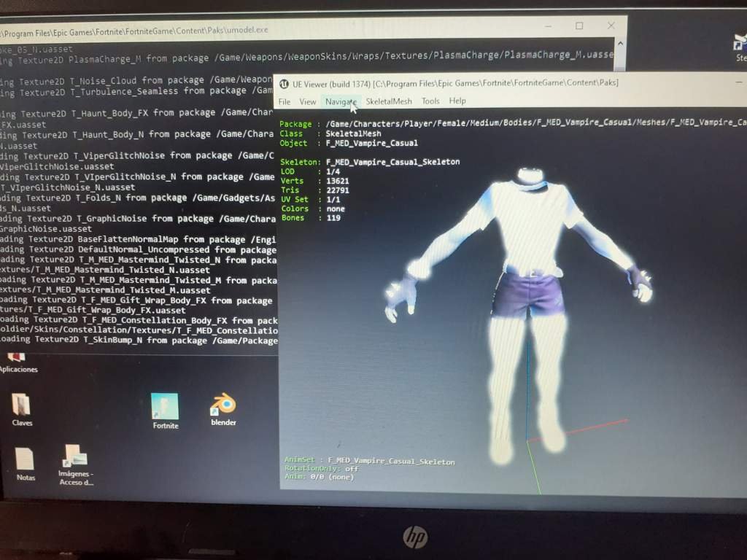
Task: Click the console scrollbar up arrow
Action: [620, 43]
